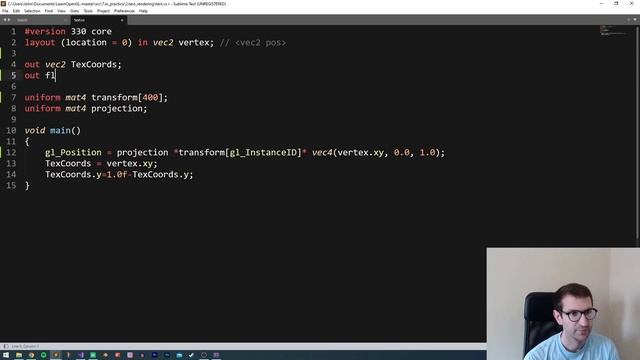Go to previous tab with left arrow

coord(4,20)
